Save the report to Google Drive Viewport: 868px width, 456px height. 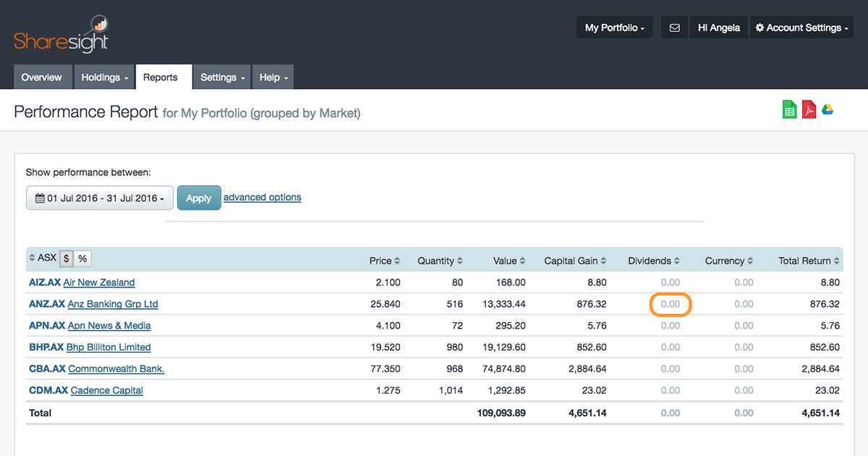[827, 109]
